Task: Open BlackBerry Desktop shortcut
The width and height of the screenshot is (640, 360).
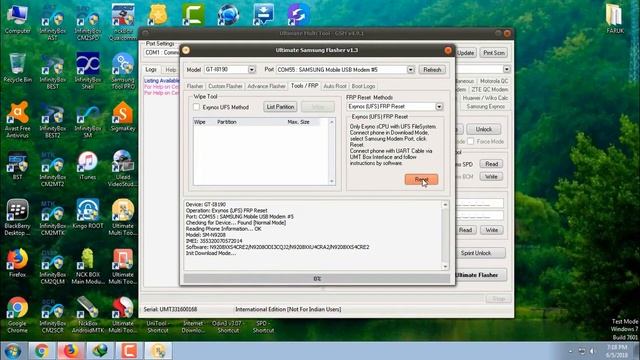Action: click(x=18, y=218)
